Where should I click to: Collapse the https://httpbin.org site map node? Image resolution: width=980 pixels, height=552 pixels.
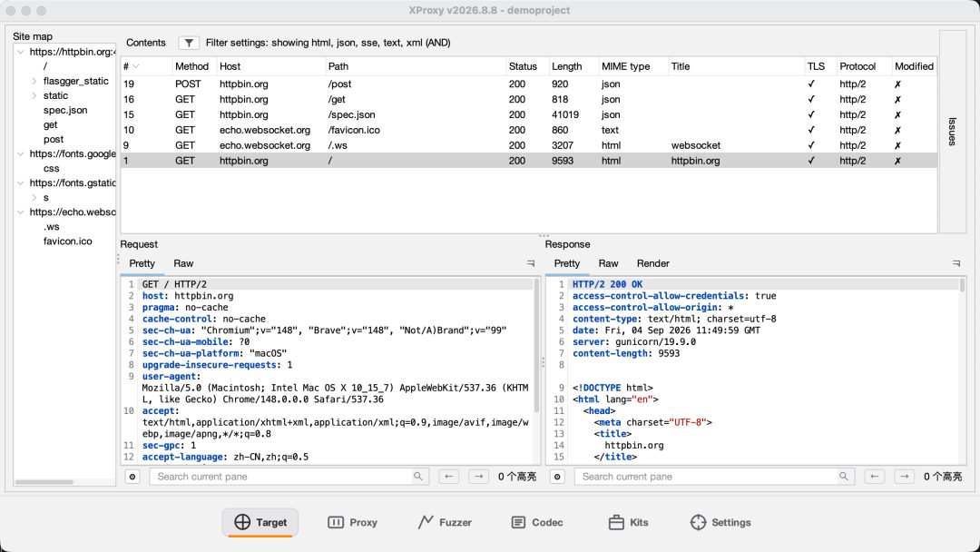pos(21,52)
